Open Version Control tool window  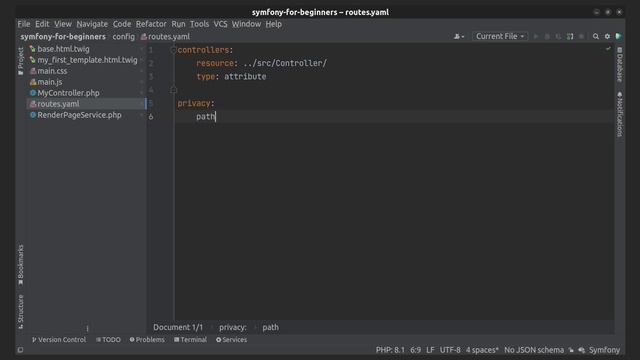[x=59, y=340]
